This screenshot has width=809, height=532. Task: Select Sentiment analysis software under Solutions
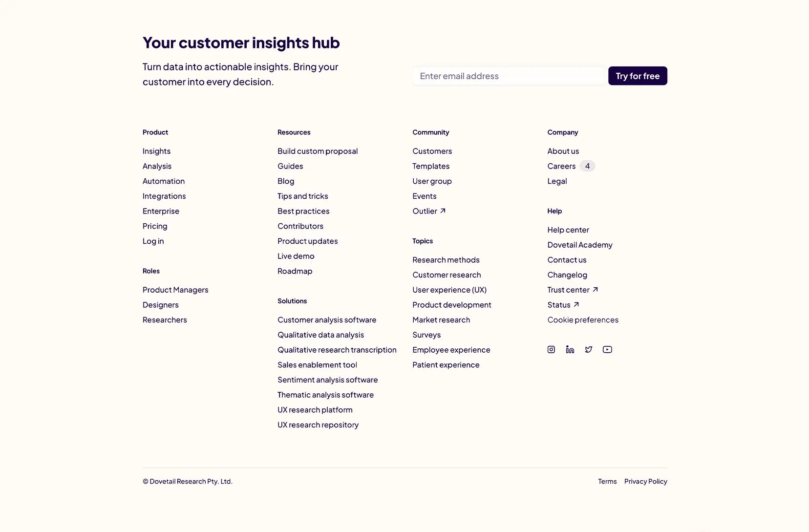tap(328, 380)
